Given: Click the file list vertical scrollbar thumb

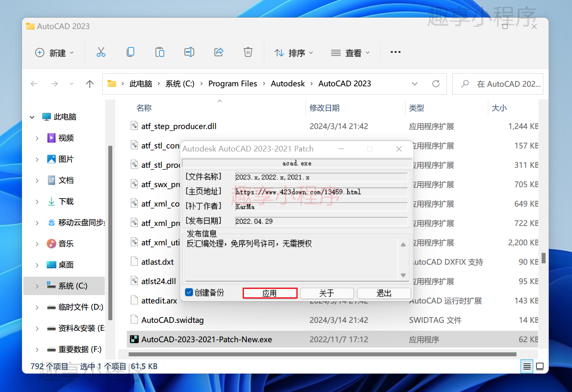Looking at the screenshot, I should (543, 258).
